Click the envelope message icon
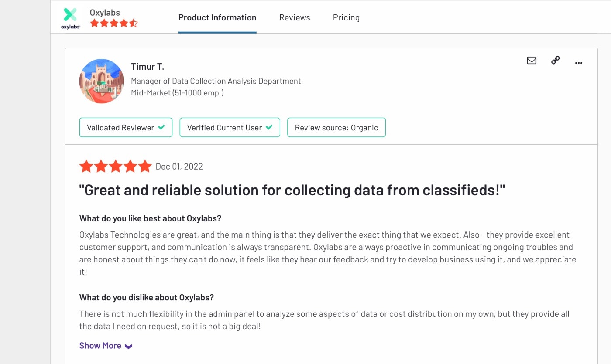The width and height of the screenshot is (611, 364). click(532, 61)
